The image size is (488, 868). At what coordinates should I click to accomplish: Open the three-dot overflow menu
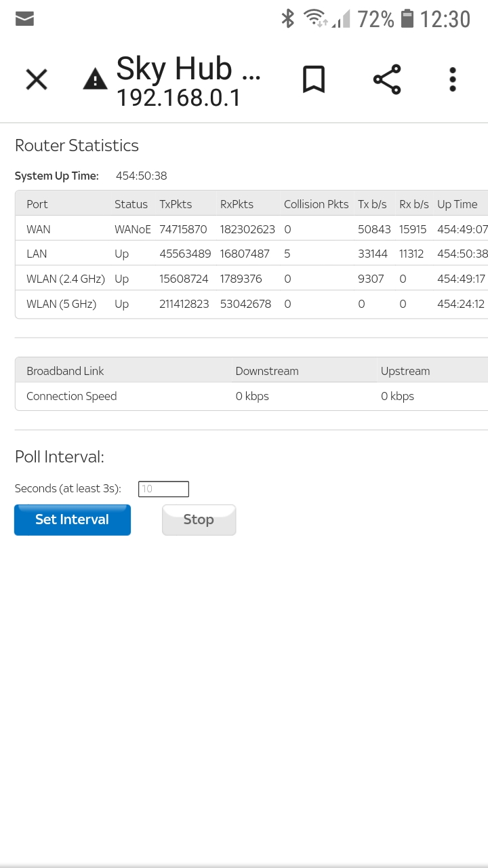coord(452,79)
